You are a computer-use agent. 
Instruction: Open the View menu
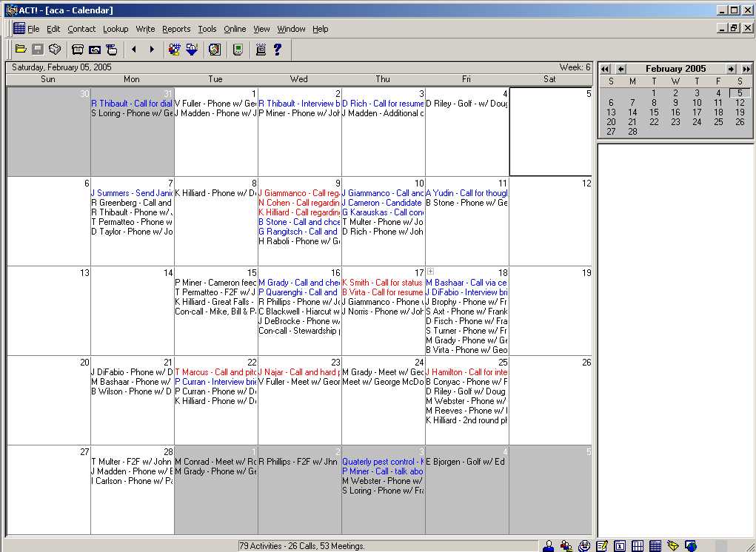(x=261, y=29)
